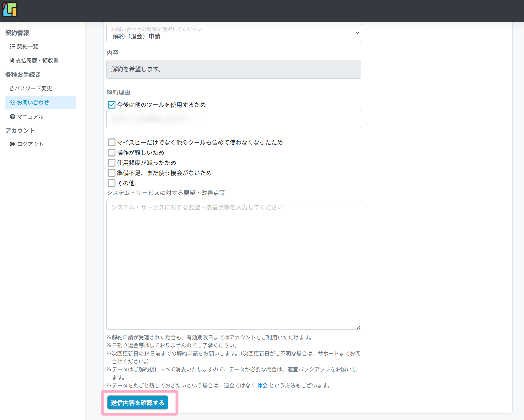Click the list icon beside 契約一覧
The width and height of the screenshot is (524, 420).
pyautogui.click(x=12, y=46)
